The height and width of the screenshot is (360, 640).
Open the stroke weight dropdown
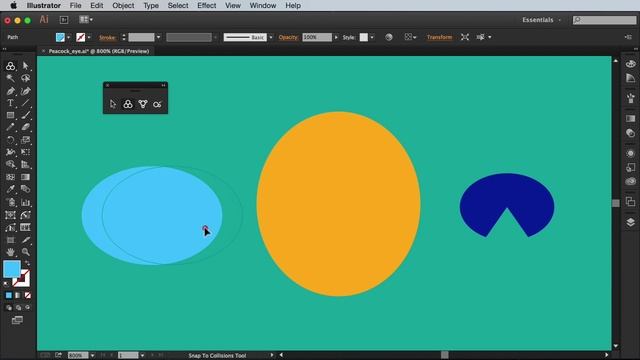(158, 37)
